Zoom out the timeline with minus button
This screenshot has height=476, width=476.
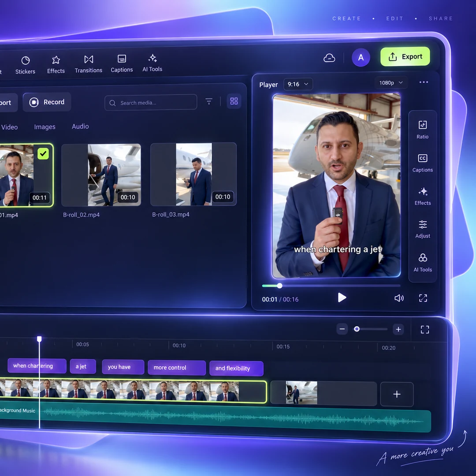point(342,329)
